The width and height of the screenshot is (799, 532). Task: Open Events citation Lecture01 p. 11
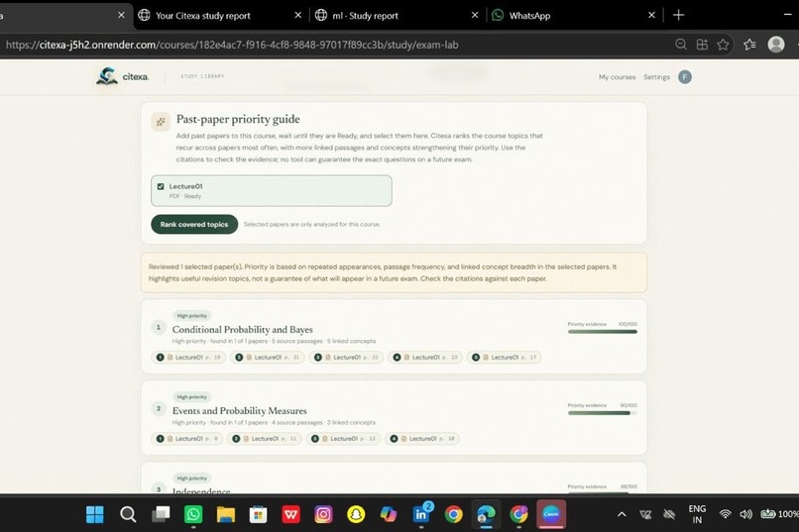(265, 439)
